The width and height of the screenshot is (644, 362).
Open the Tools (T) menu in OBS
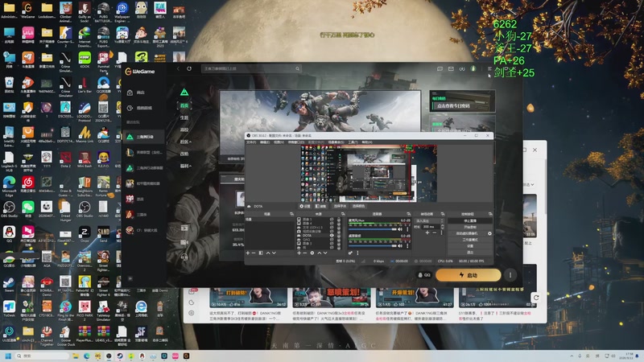coord(353,142)
